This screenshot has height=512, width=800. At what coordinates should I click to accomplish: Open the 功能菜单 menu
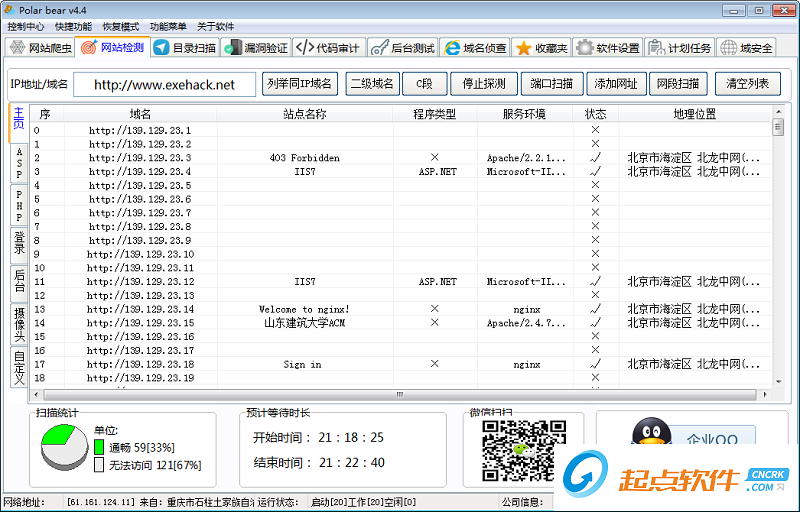pyautogui.click(x=168, y=27)
